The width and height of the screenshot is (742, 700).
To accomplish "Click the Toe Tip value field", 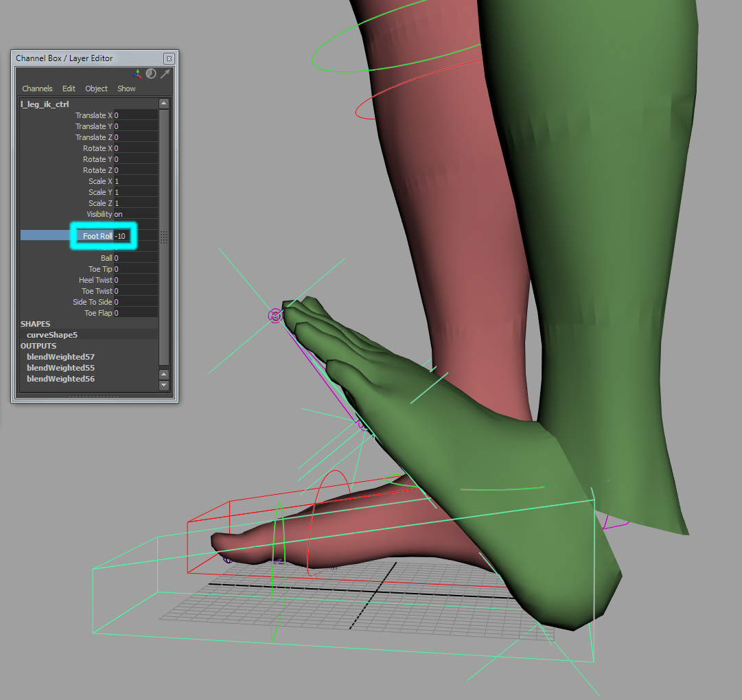I will pos(136,269).
